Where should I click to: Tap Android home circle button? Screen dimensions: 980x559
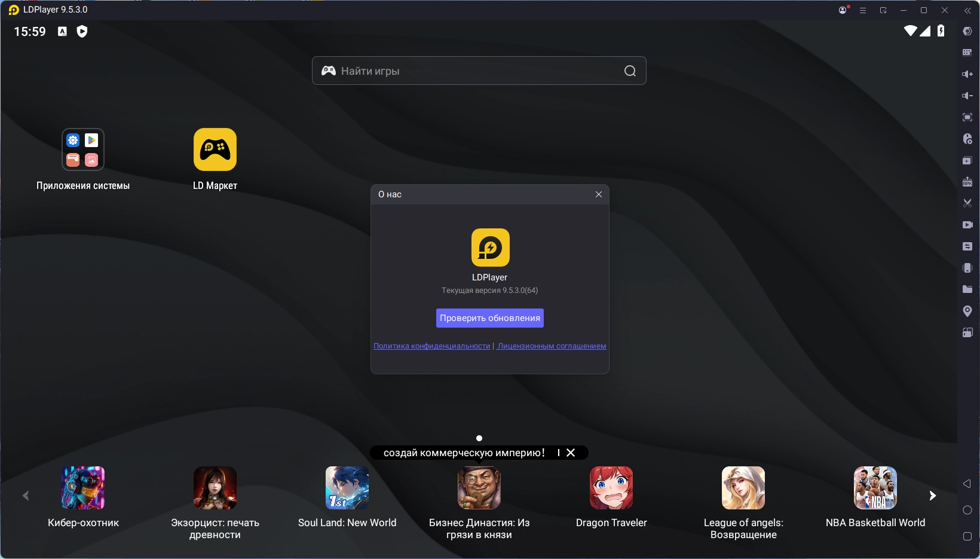967,510
